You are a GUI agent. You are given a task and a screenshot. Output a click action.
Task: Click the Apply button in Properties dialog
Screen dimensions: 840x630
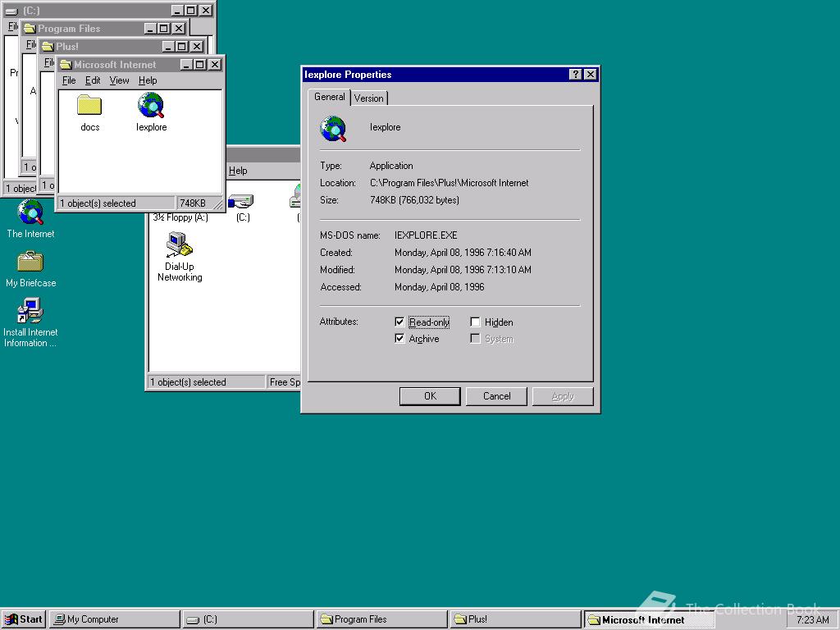[x=563, y=396]
